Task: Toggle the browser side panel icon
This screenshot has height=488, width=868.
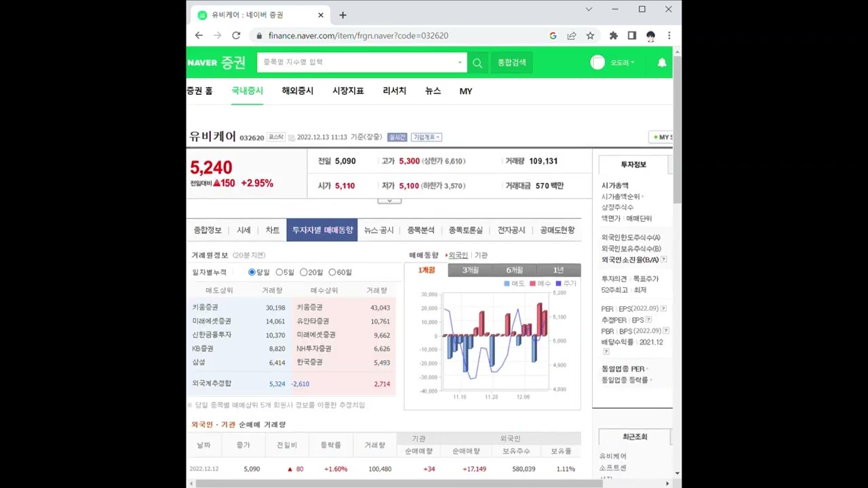Action: (x=632, y=35)
